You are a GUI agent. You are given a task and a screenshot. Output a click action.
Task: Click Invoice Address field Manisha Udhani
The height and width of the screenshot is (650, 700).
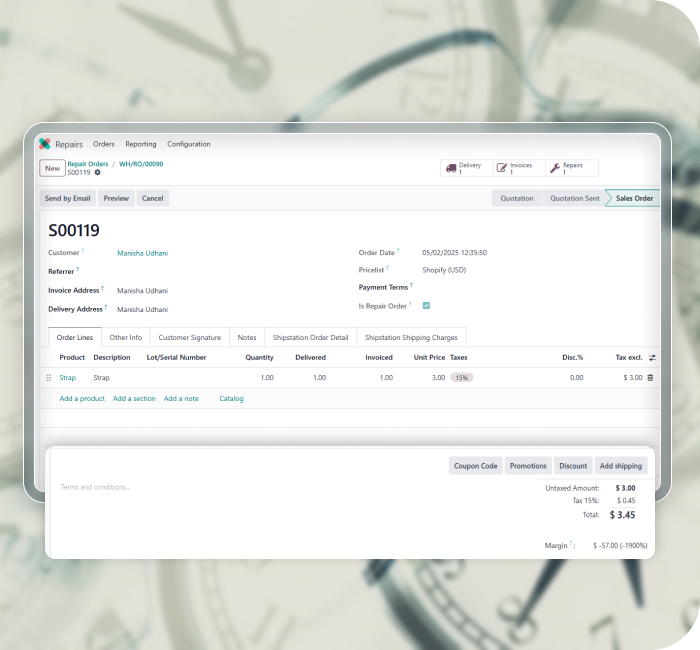tap(142, 291)
